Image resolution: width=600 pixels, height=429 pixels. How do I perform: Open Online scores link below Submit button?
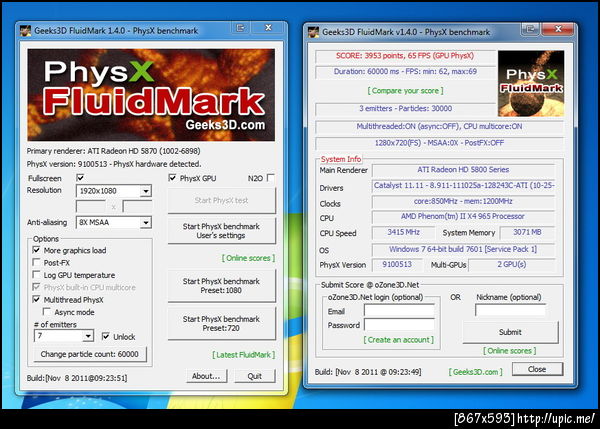click(509, 351)
